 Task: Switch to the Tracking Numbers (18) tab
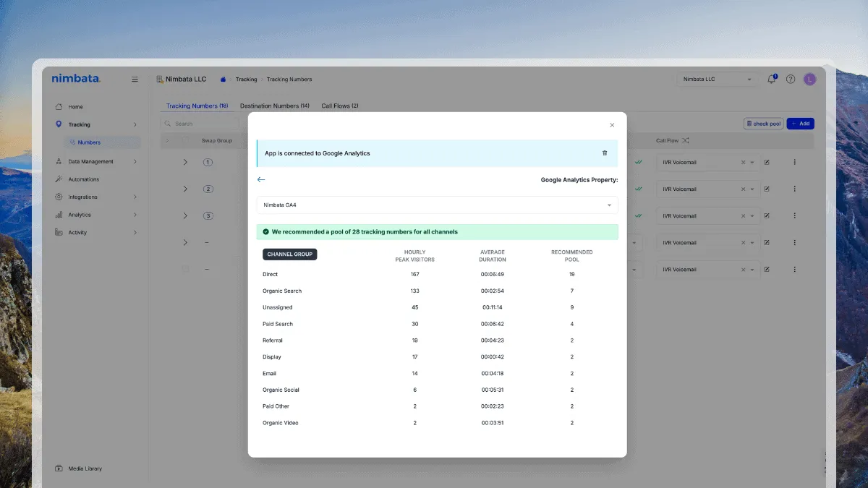coord(197,106)
